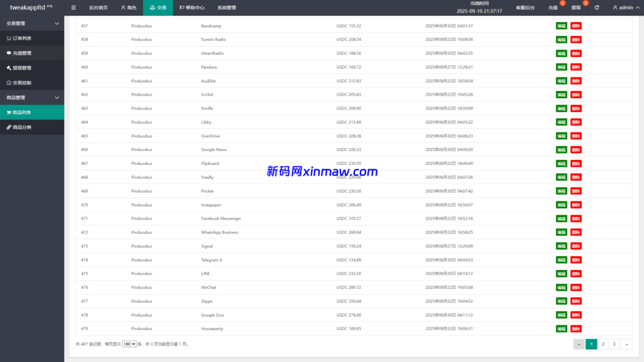Screen dimensions: 644x362
Task: Select 商品列表 in the sidebar
Action: coord(32,112)
